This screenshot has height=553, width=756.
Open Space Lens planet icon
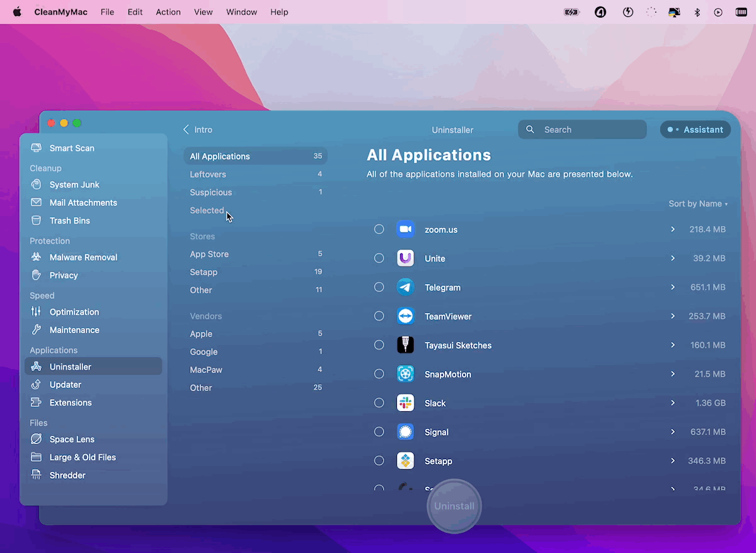point(37,439)
